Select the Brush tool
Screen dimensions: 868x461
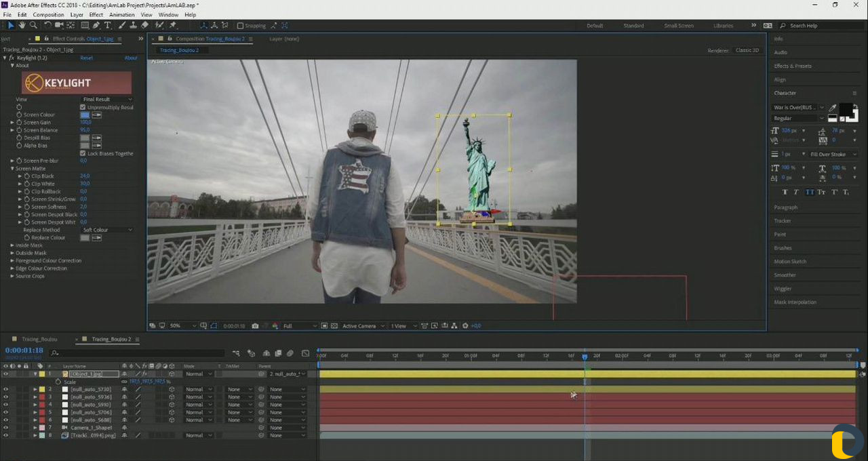tap(122, 25)
